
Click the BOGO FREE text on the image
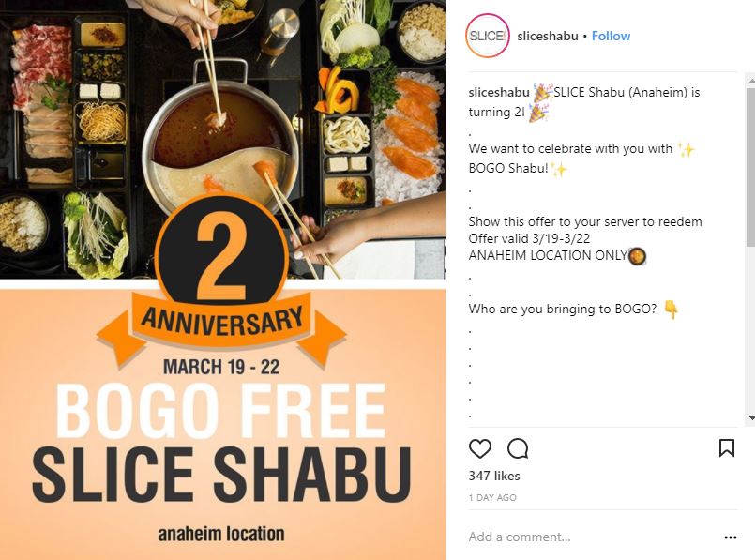pos(221,411)
